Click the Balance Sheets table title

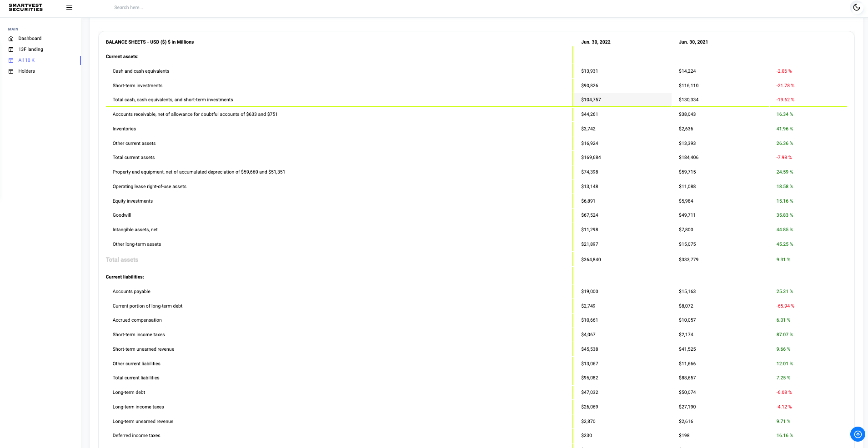150,42
